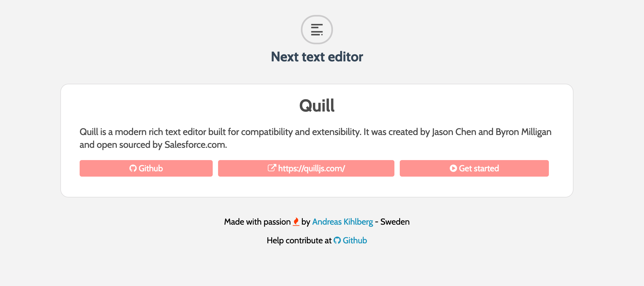Open the Andreas Kihlberg profile link

tap(343, 221)
